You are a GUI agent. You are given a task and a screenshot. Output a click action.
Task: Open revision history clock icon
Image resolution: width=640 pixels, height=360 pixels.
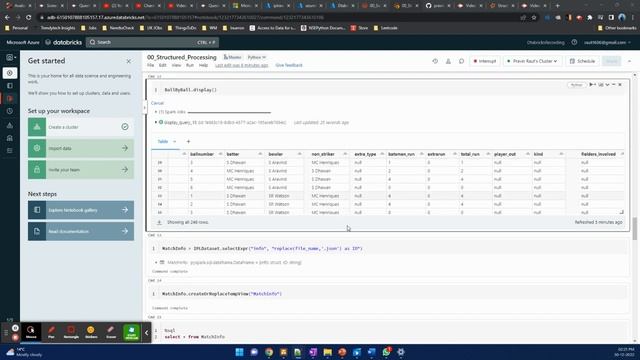(435, 61)
